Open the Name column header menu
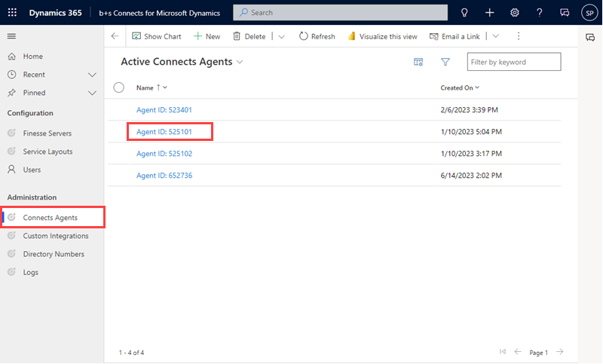 pos(152,87)
